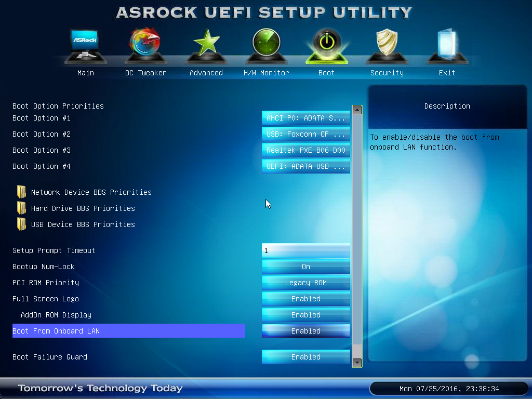
Task: Select the Setup Prompt Timeout label
Action: click(x=54, y=250)
